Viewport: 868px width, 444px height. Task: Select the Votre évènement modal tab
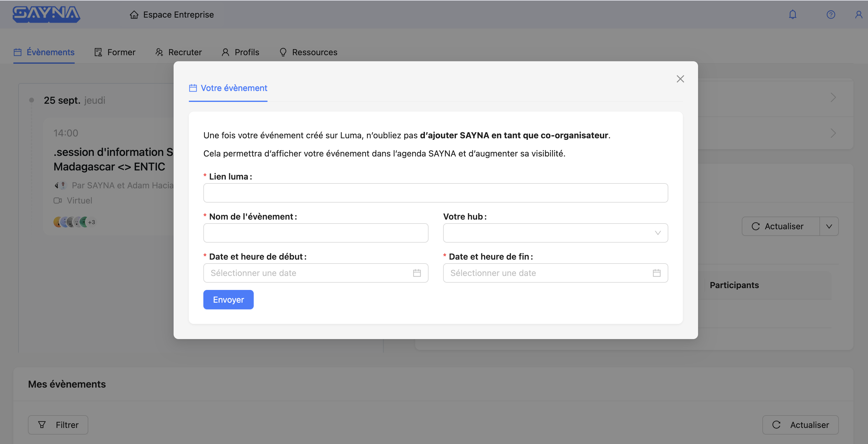(x=228, y=88)
